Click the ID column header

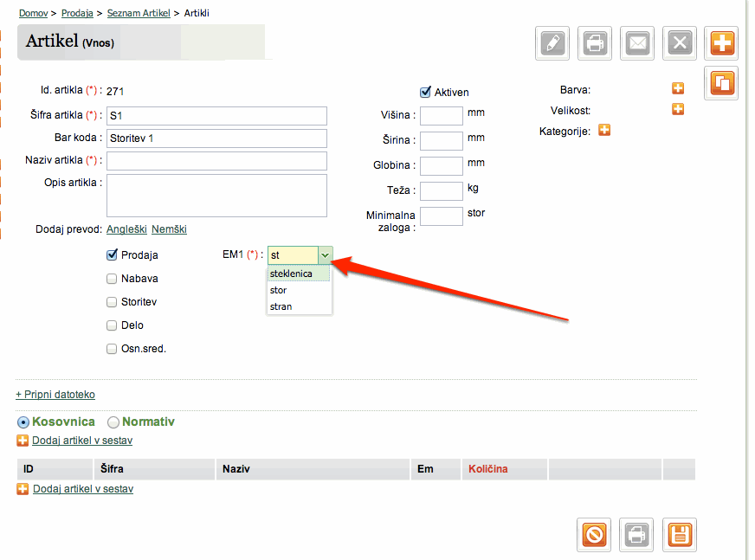(x=55, y=469)
